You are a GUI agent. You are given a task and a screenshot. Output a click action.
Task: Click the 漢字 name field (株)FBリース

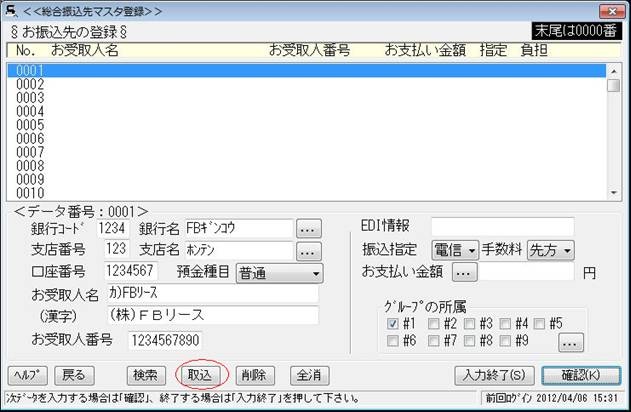(213, 315)
